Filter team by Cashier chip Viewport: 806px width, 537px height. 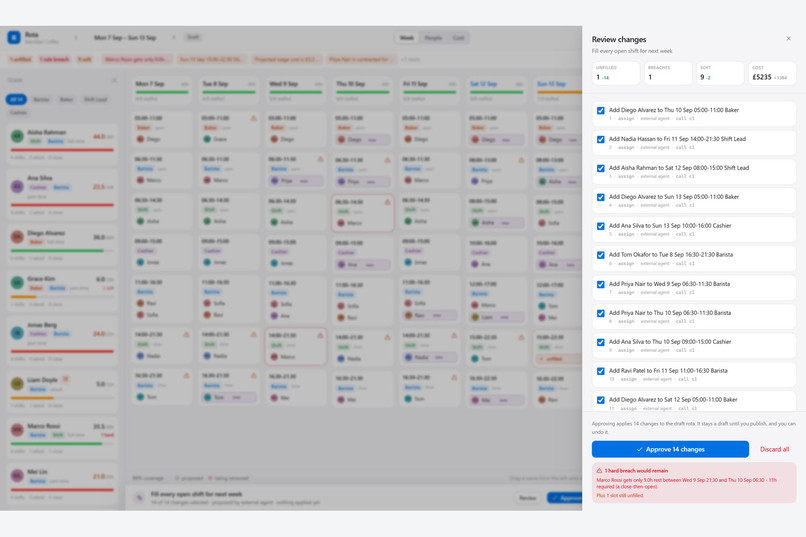(x=18, y=113)
